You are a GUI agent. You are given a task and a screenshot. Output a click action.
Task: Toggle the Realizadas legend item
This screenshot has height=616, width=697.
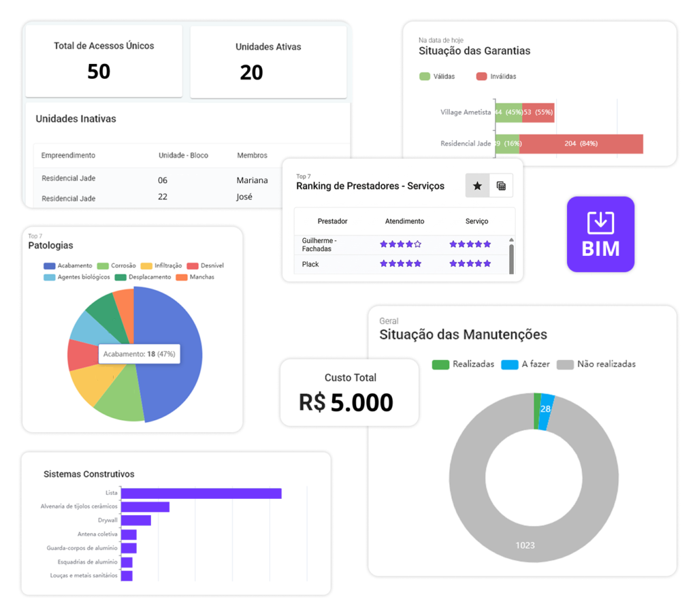tap(464, 364)
